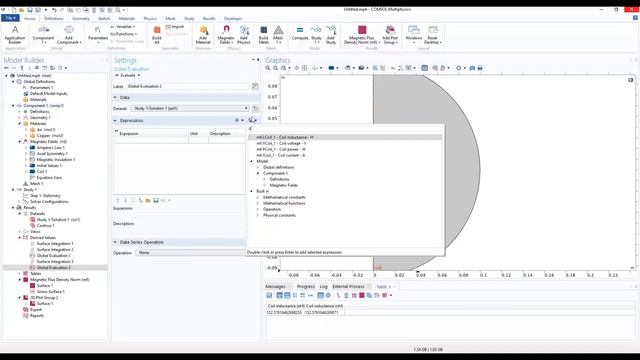
Task: Click move up arrow under expressions table
Action: [118, 200]
